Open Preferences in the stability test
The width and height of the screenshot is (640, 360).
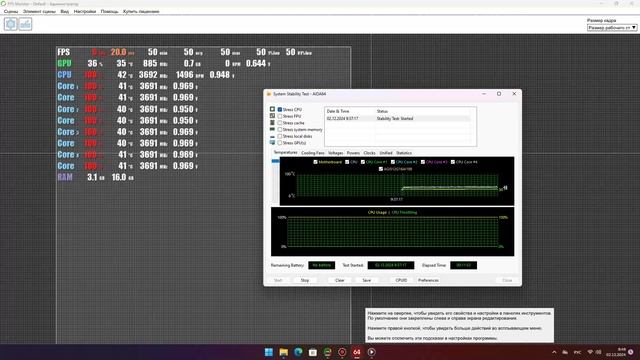(428, 280)
